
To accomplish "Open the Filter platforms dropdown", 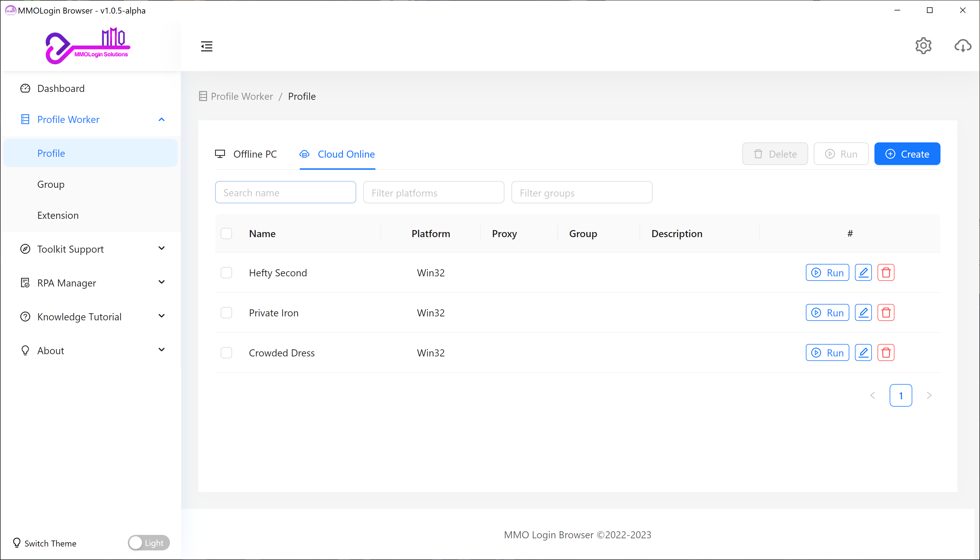I will pos(434,193).
